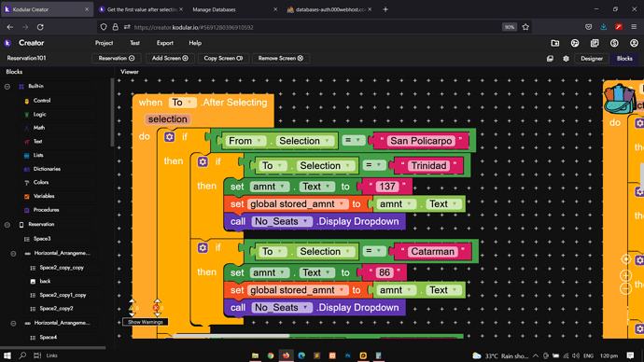Viewport: 644px width, 362px height.
Task: Click the Add Screen button
Action: coord(170,58)
